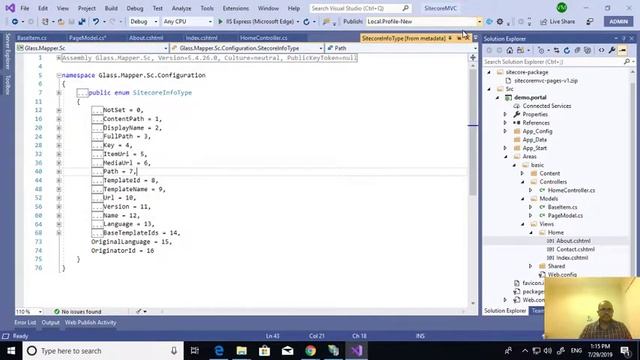Click Solution Explorer Switch Views icon
640x360 pixels.
pyautogui.click(x=520, y=50)
